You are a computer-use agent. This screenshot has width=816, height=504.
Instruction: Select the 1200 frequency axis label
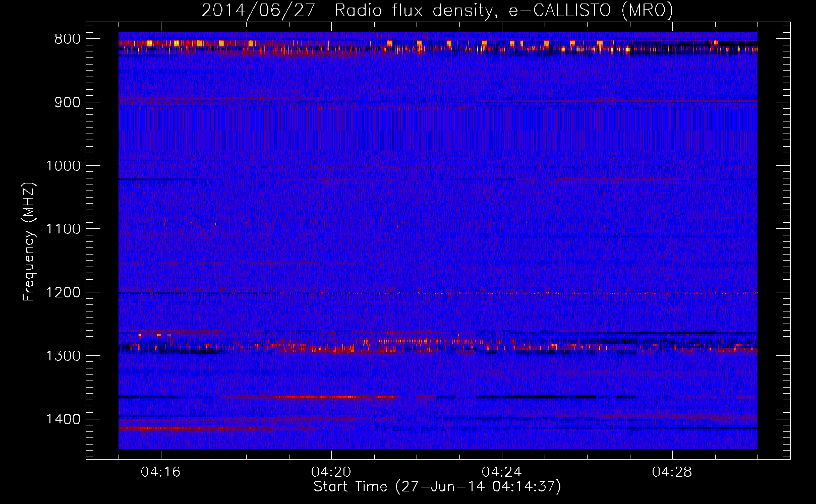(63, 293)
